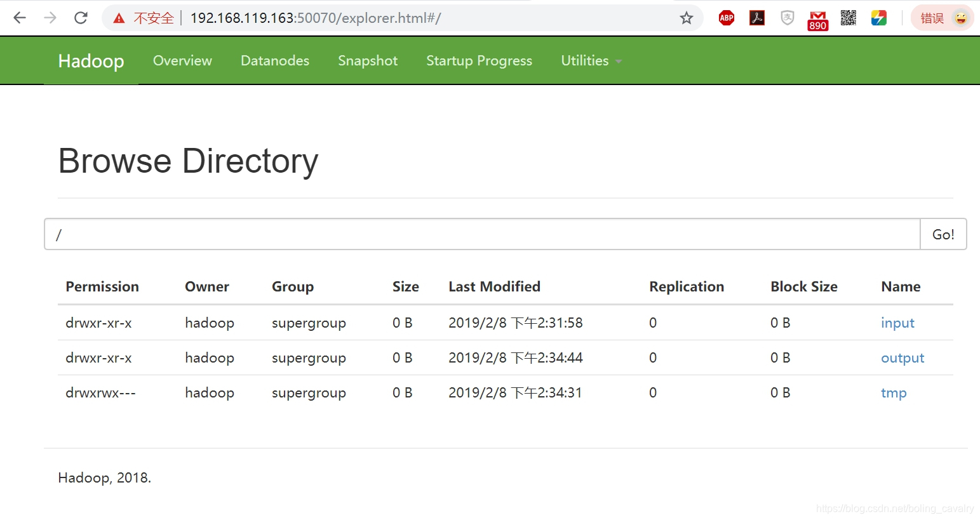Open the input directory link
The width and height of the screenshot is (980, 520).
(897, 323)
